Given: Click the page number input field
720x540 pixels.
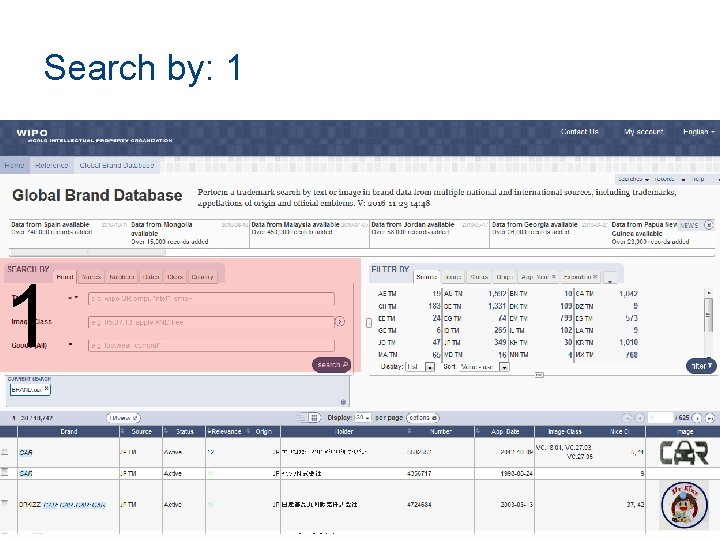Looking at the screenshot, I should (x=661, y=418).
